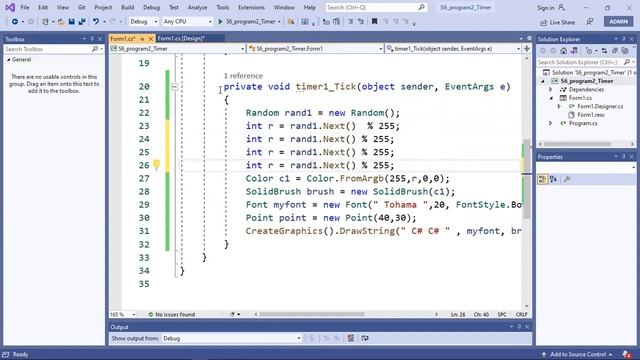The width and height of the screenshot is (640, 360).
Task: Click the editor vertical scrollbar thumb
Action: pyautogui.click(x=527, y=179)
